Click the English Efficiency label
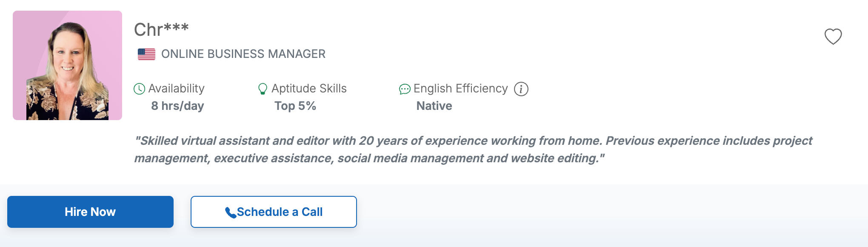This screenshot has width=868, height=247. (x=460, y=89)
